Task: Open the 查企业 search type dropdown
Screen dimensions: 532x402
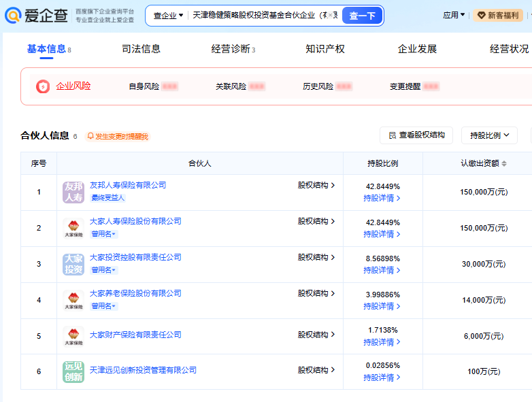Action: click(x=168, y=16)
